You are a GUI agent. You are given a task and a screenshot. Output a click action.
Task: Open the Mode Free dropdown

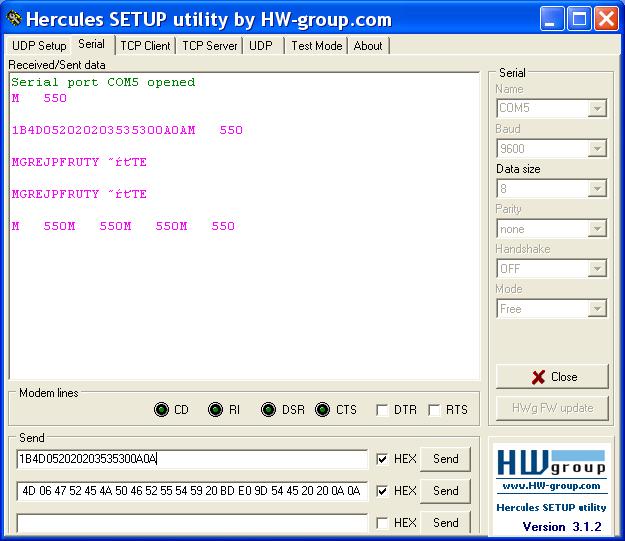tap(597, 309)
